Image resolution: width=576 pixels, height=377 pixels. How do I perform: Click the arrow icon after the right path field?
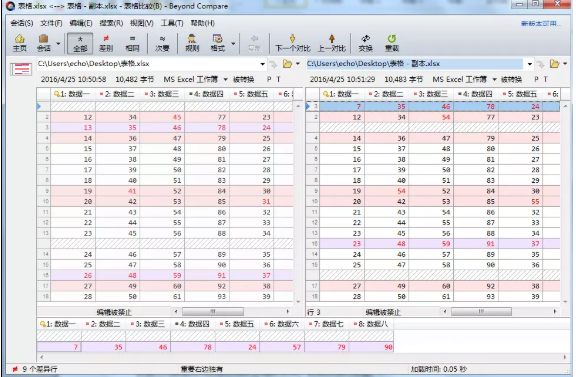pyautogui.click(x=540, y=64)
